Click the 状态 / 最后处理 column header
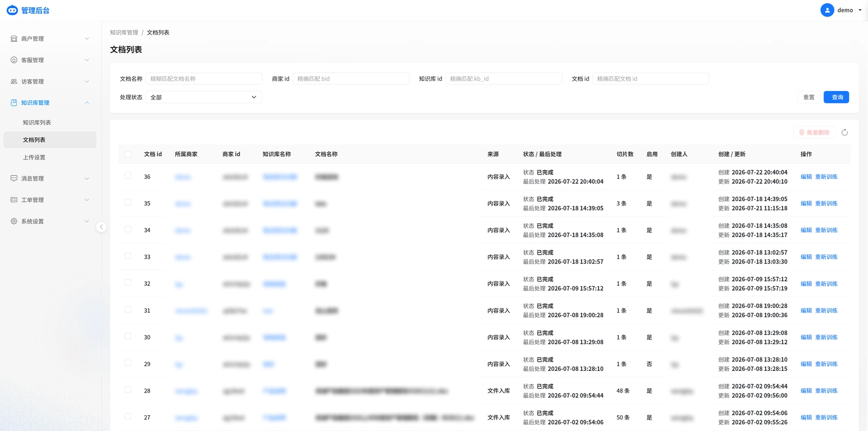Screen dimensions: 868x431 pyautogui.click(x=542, y=155)
